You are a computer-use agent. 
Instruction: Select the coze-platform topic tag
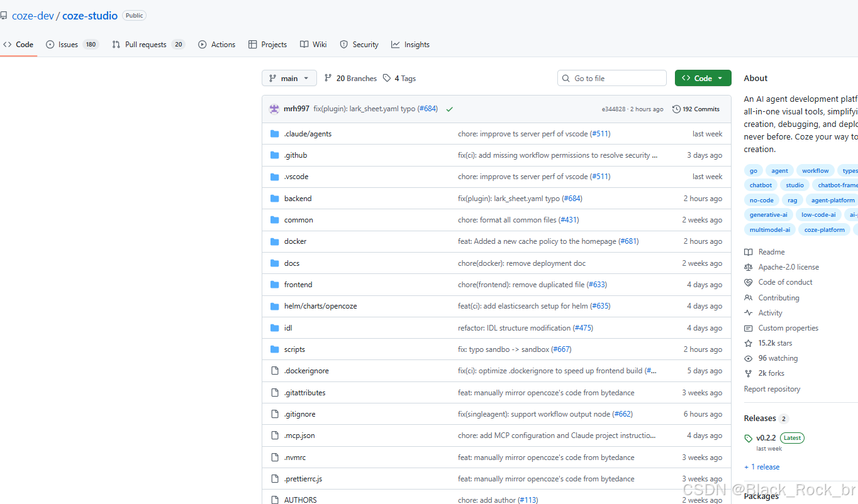tap(824, 230)
